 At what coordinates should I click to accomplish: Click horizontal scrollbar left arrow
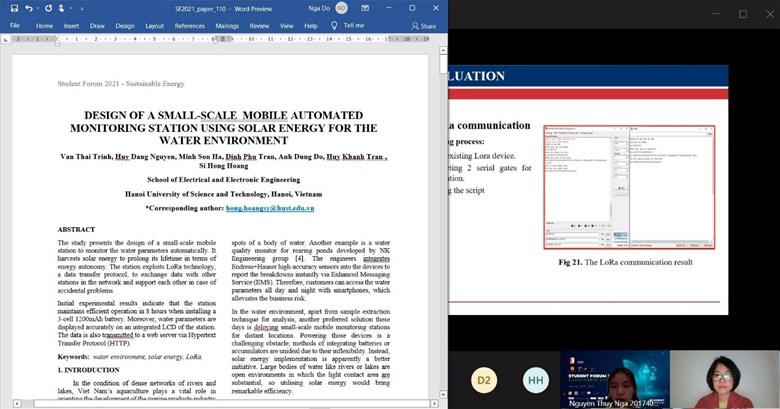(x=17, y=404)
